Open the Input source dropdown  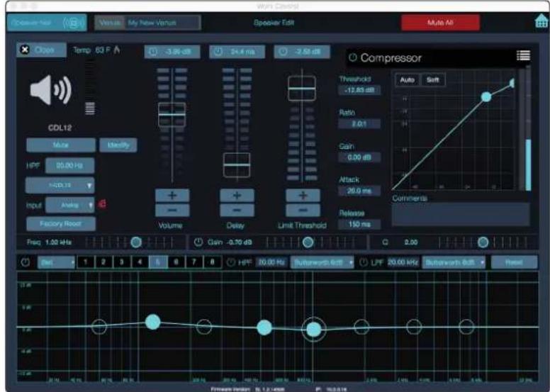tap(69, 205)
